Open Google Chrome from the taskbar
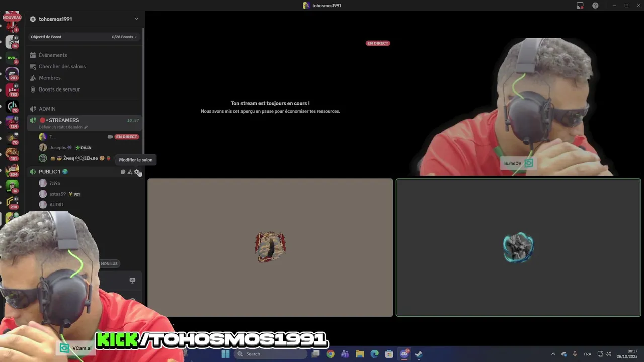The image size is (644, 362). point(330,354)
